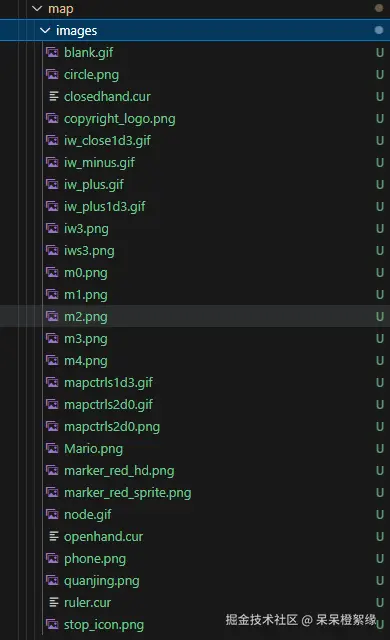Click the image icon beside iw_plus1d3.gif

pyautogui.click(x=52, y=207)
